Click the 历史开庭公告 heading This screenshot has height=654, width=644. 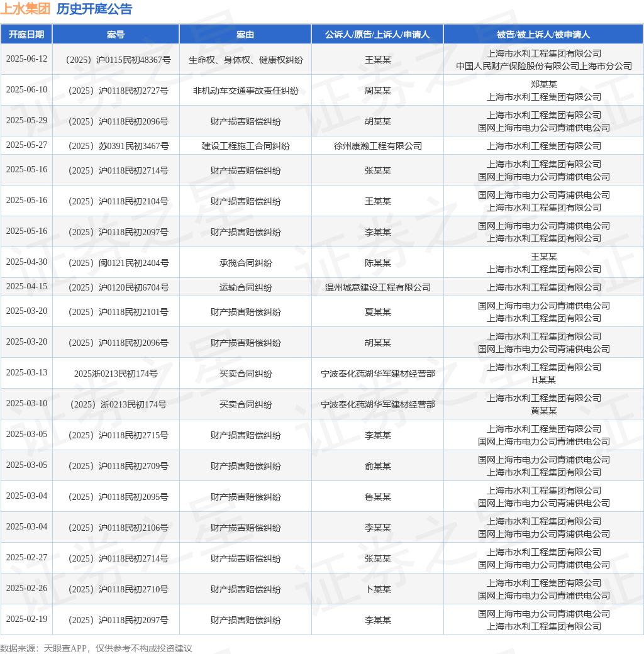click(94, 9)
